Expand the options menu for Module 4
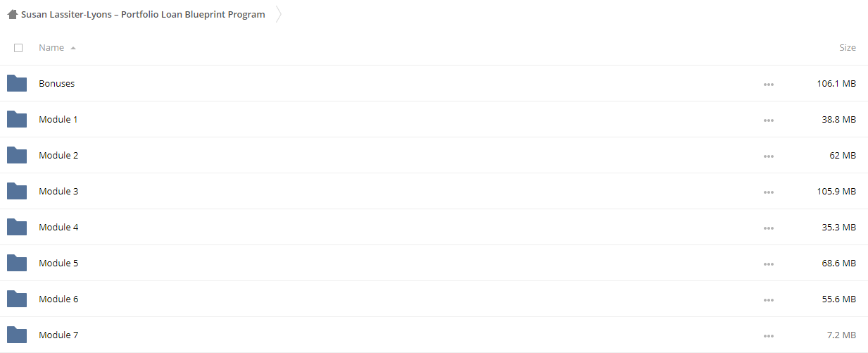Viewport: 868px width, 353px height. [x=768, y=228]
